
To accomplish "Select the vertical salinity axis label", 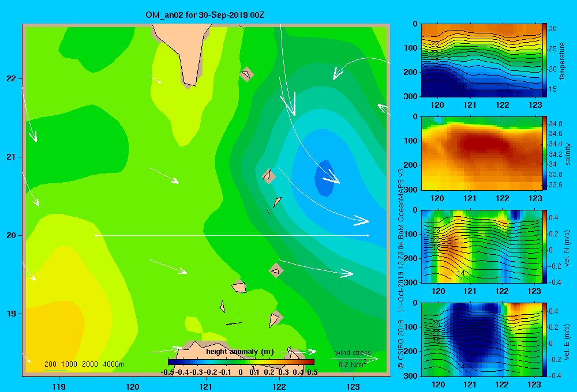I will (568, 154).
